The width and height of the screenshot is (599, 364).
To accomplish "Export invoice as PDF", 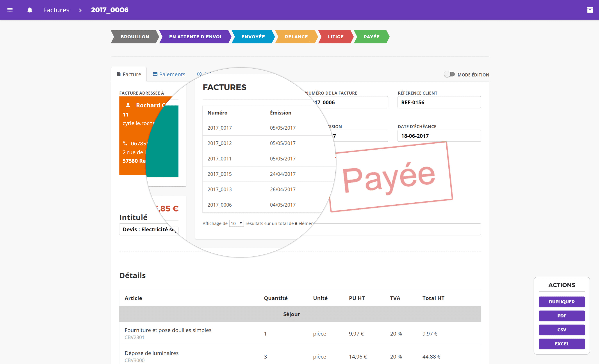I will point(562,316).
